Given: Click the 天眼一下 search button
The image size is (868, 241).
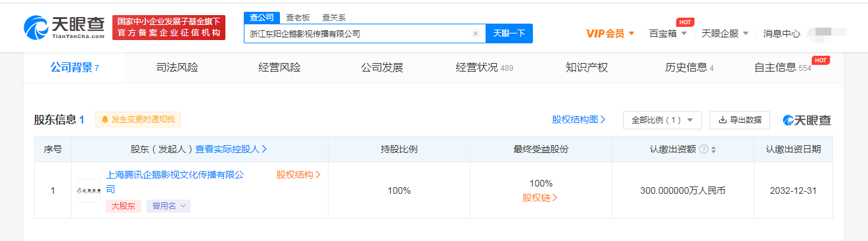Looking at the screenshot, I should click(x=509, y=33).
